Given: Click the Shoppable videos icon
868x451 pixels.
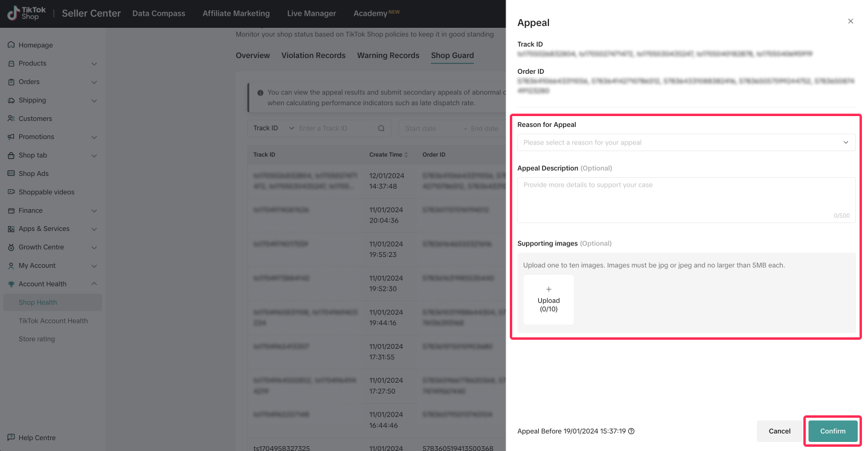Looking at the screenshot, I should click(x=11, y=192).
